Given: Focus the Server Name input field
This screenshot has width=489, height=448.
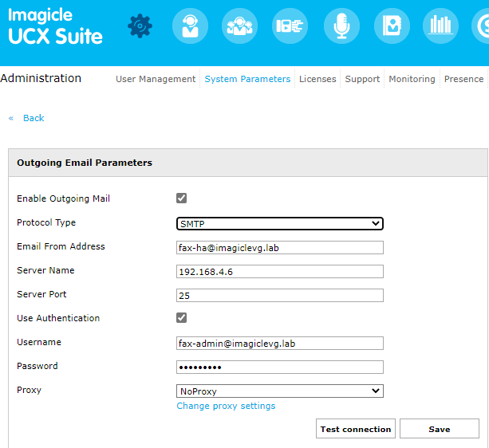Looking at the screenshot, I should (279, 272).
